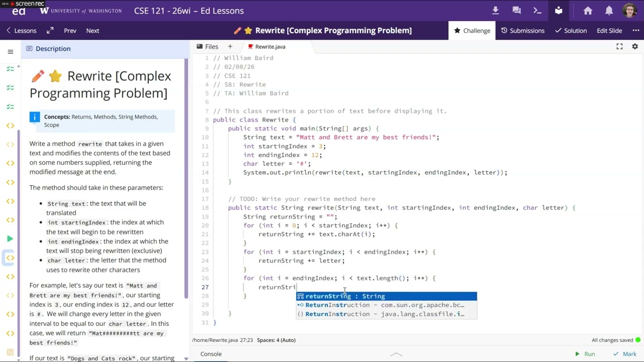Click the 'int endingIndex = 12;' code line
The width and height of the screenshot is (644, 362).
pyautogui.click(x=282, y=155)
